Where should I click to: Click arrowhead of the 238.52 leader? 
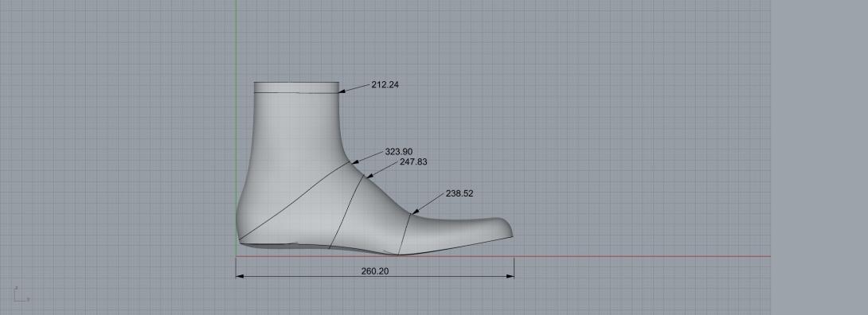click(x=415, y=212)
